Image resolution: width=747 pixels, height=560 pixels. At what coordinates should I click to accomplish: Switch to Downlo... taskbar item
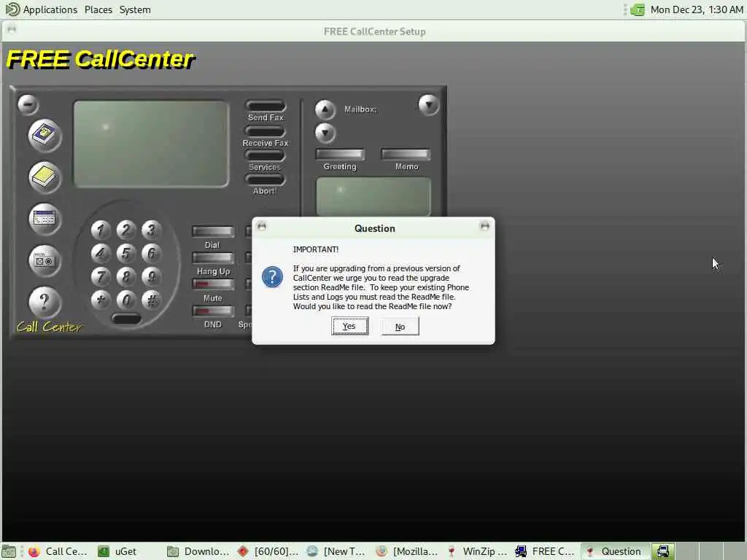[x=197, y=551]
